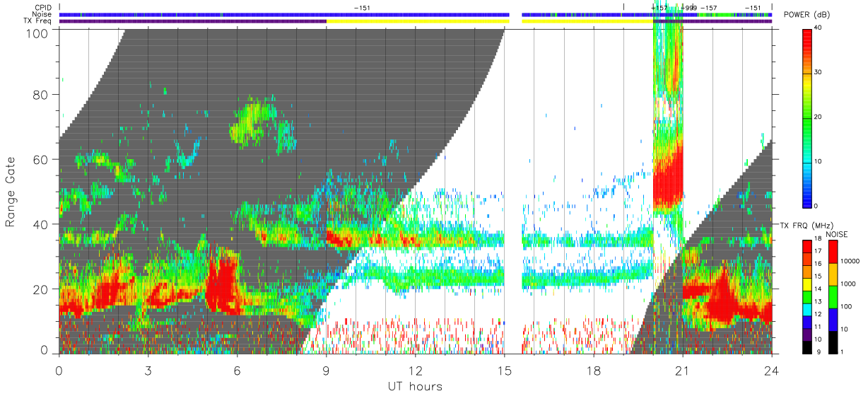Screen dimensions: 868x401
Task: Click the Range Gate tick label 100
Action: (37, 33)
